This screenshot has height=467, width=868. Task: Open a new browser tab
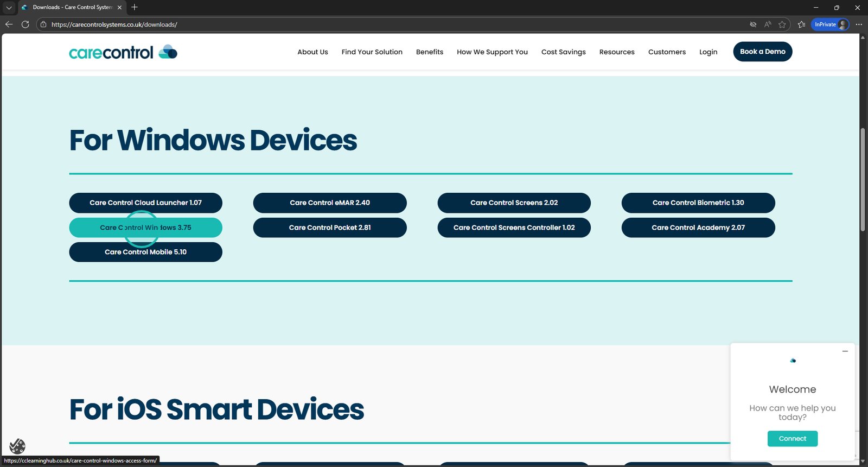(135, 7)
